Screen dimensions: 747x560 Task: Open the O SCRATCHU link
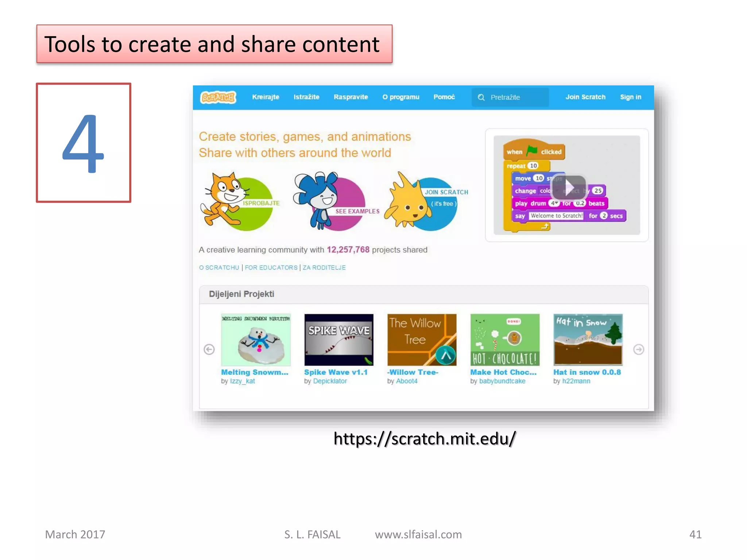(x=219, y=268)
